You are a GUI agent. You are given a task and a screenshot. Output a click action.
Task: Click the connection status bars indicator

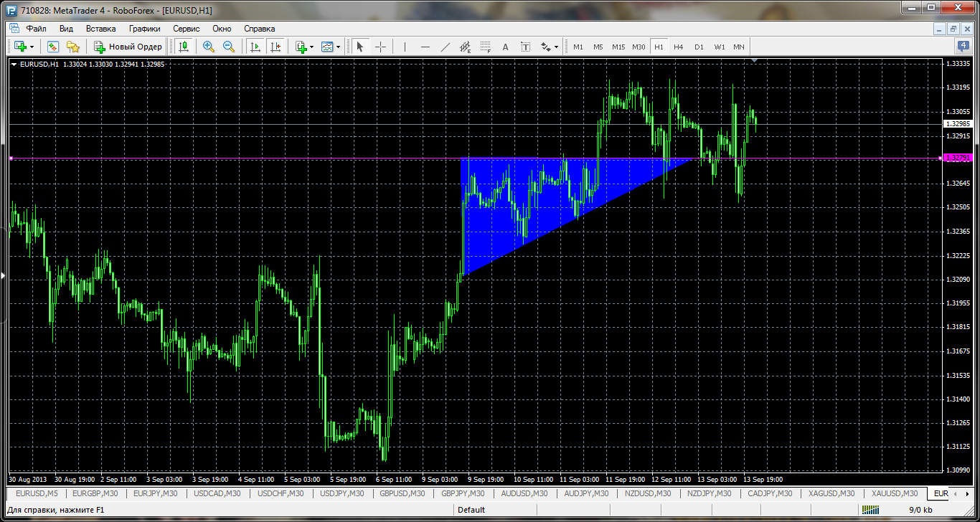pos(870,510)
